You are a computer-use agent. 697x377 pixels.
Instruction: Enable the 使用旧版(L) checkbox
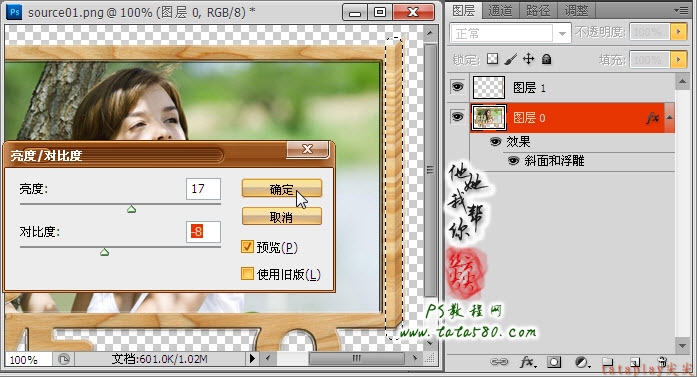pos(247,274)
